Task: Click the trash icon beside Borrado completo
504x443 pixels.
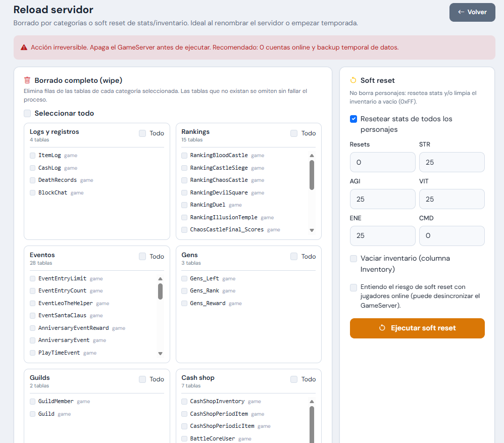Action: coord(27,80)
